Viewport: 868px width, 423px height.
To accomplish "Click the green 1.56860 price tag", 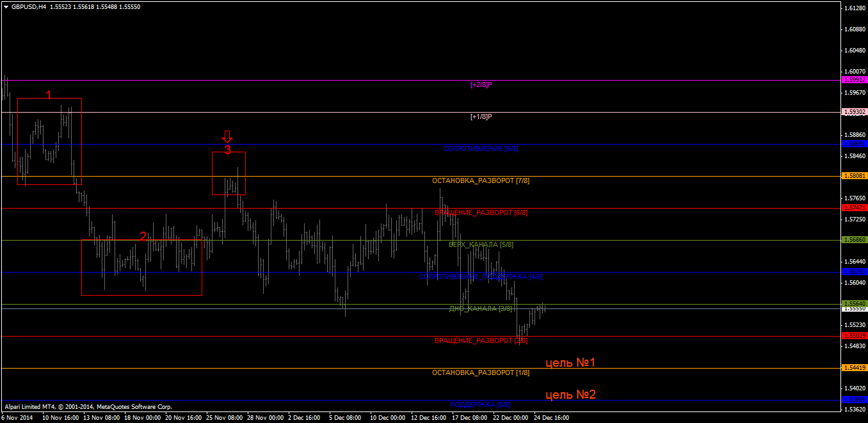I will (855, 240).
